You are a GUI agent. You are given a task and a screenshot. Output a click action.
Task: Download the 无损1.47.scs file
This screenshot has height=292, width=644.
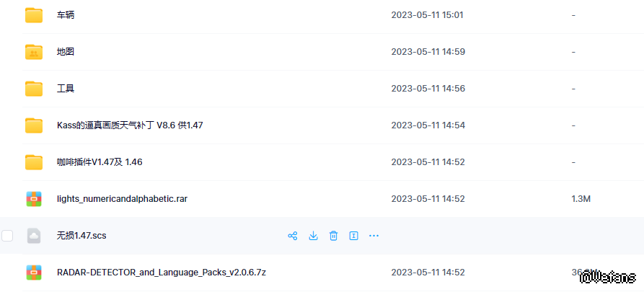pyautogui.click(x=313, y=236)
